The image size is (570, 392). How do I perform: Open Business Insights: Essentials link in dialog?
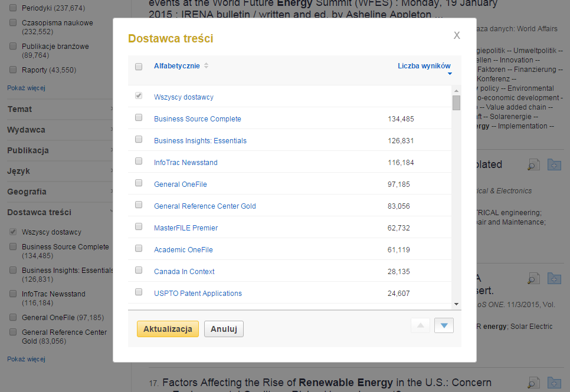(200, 141)
